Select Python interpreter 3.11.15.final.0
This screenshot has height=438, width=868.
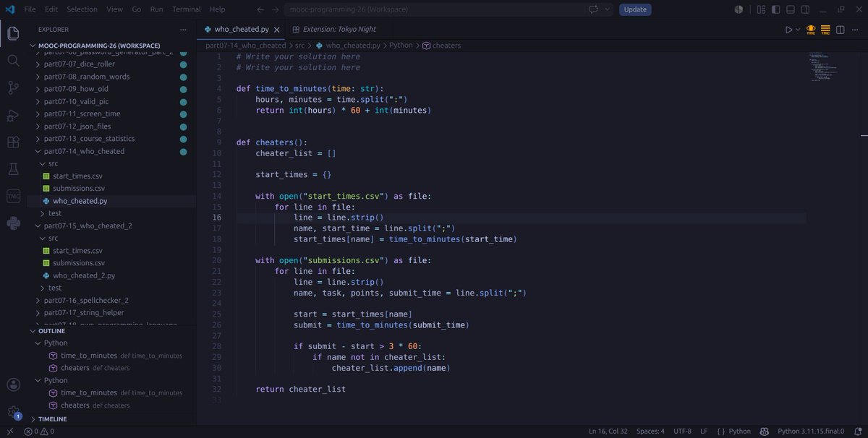coord(810,431)
